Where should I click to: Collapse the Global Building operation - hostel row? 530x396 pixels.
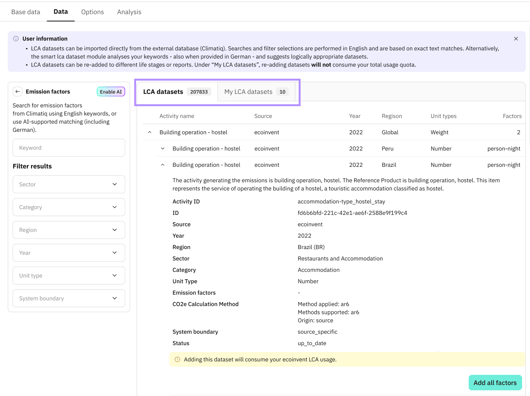(x=149, y=132)
